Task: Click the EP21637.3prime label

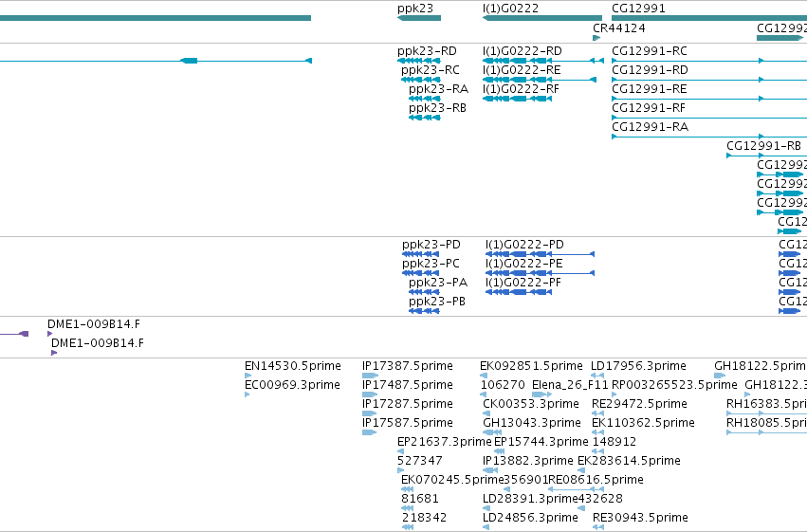Action: 445,442
